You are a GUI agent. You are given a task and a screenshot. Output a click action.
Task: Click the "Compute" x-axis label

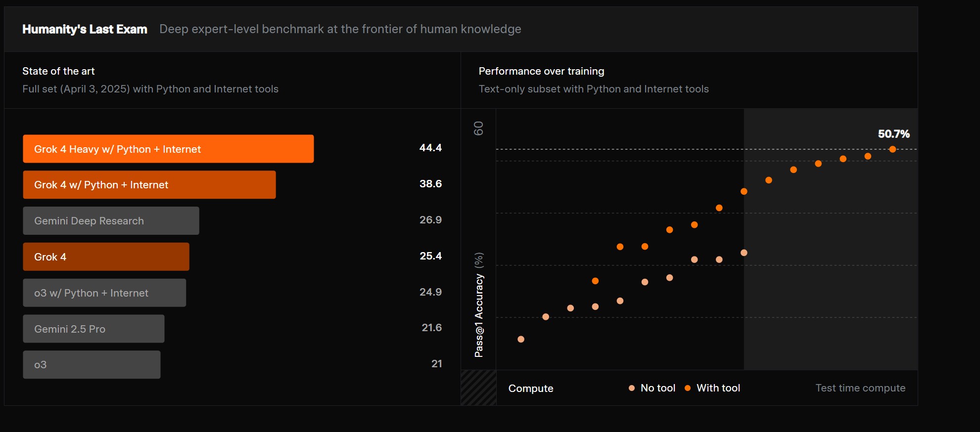pyautogui.click(x=531, y=389)
